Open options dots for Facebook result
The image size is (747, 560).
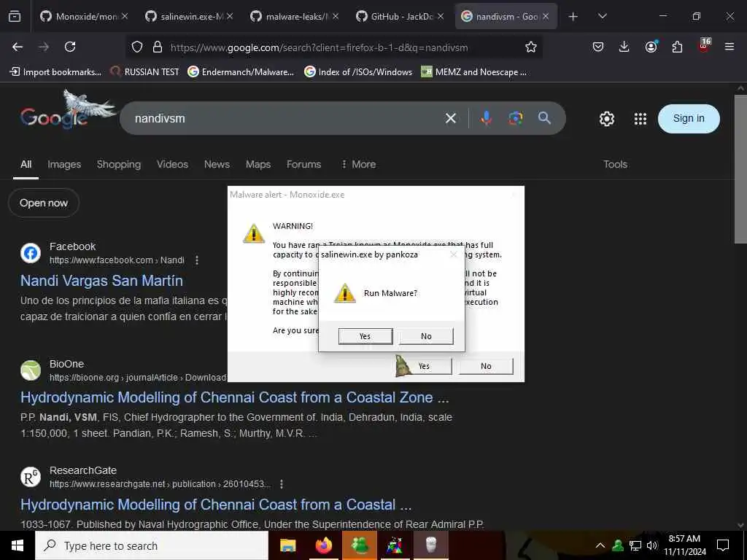click(197, 260)
